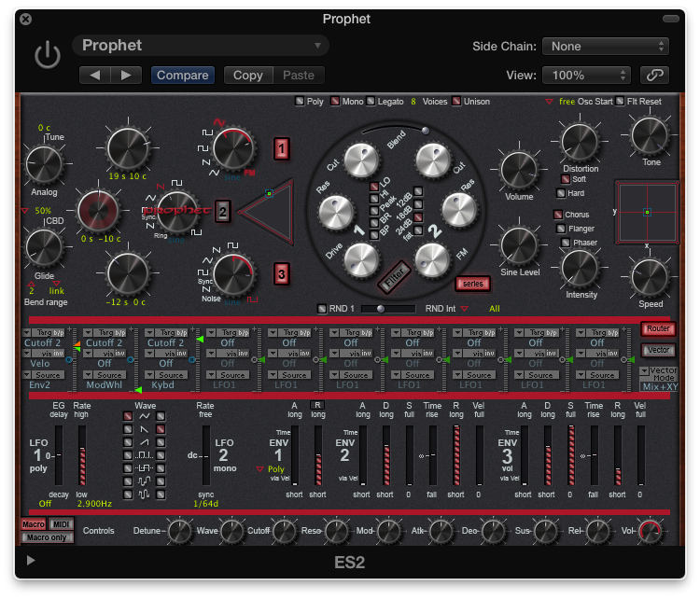The width and height of the screenshot is (700, 599).
Task: Toggle the filter series button
Action: click(473, 284)
